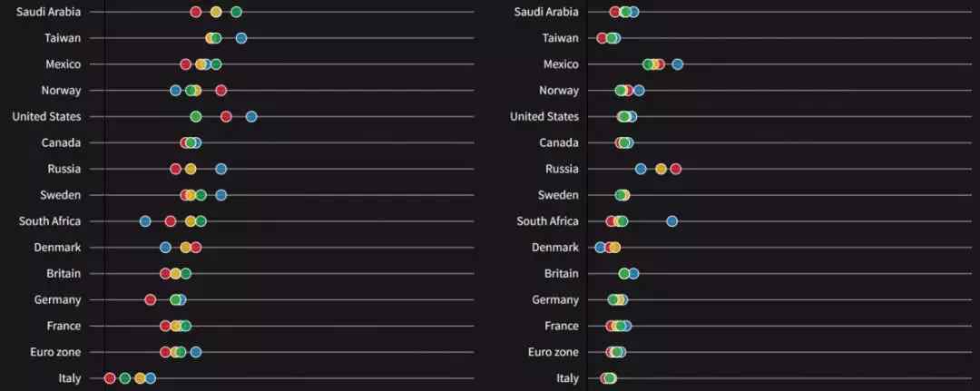
Task: Select the blue Sweden dot in left chart
Action: point(221,195)
